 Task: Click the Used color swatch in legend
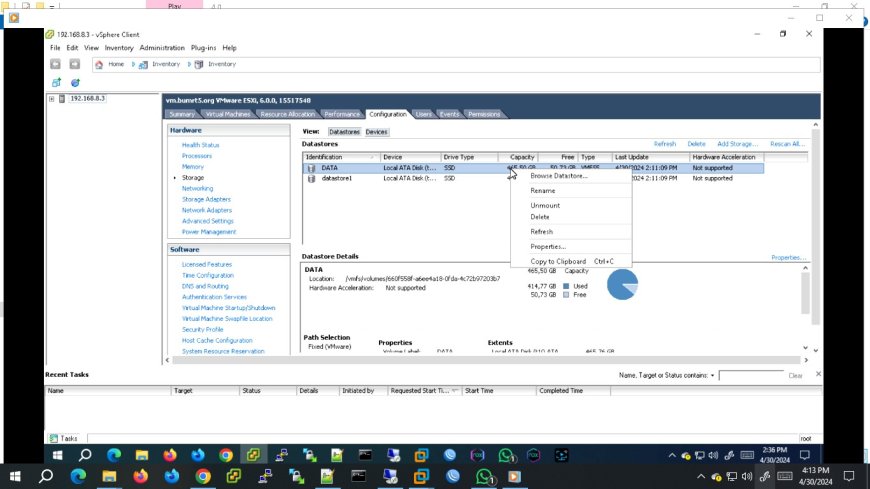566,286
